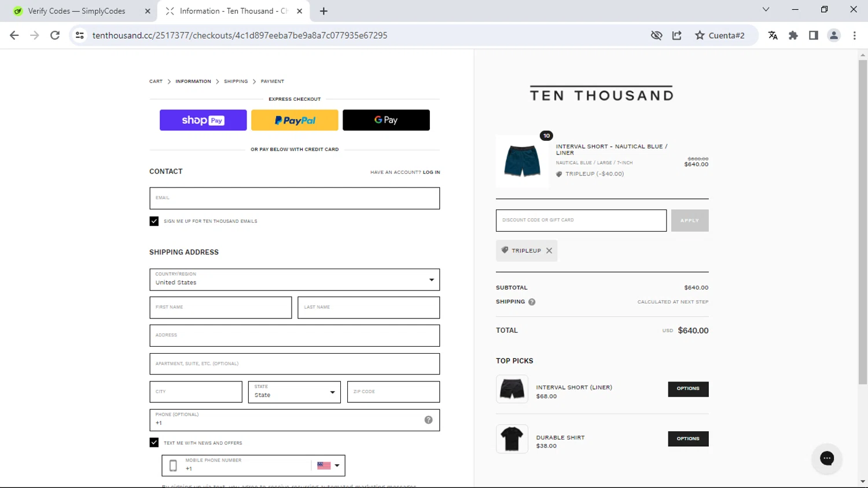Click the Address field
The image size is (868, 488).
(295, 336)
